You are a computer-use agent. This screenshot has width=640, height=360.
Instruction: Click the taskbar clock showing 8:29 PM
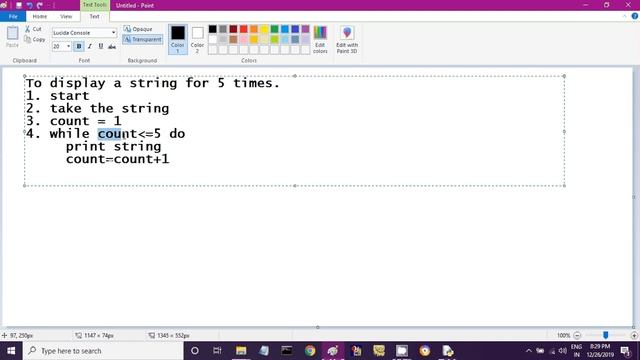[x=600, y=351]
